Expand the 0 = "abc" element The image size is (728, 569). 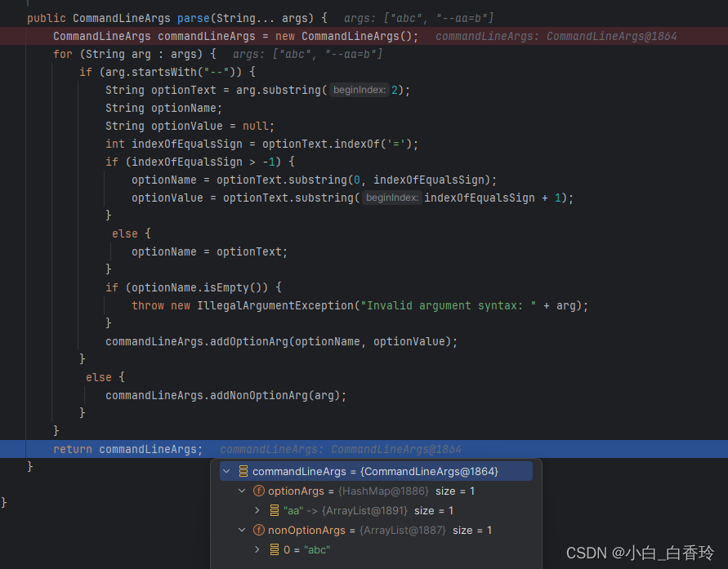click(258, 550)
